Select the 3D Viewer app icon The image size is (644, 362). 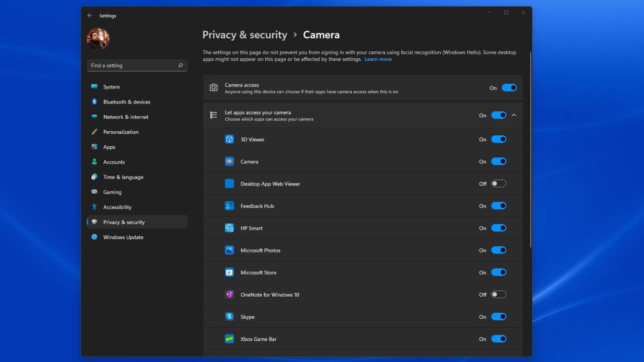[229, 139]
